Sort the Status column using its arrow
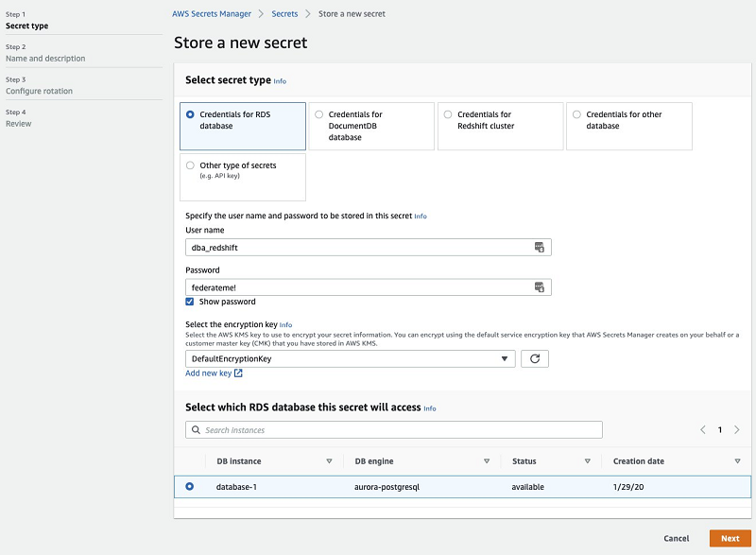The width and height of the screenshot is (756, 555). coord(587,461)
